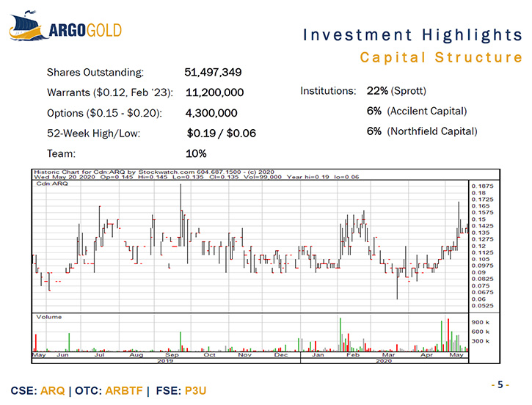
Task: Click the 'FSE: P3U' ticker text
Action: tap(181, 390)
